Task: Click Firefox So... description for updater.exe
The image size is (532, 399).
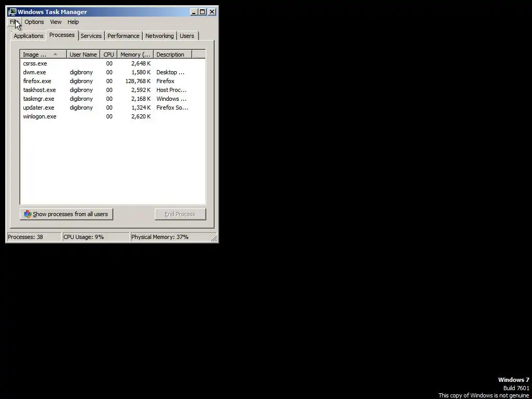Action: (172, 108)
